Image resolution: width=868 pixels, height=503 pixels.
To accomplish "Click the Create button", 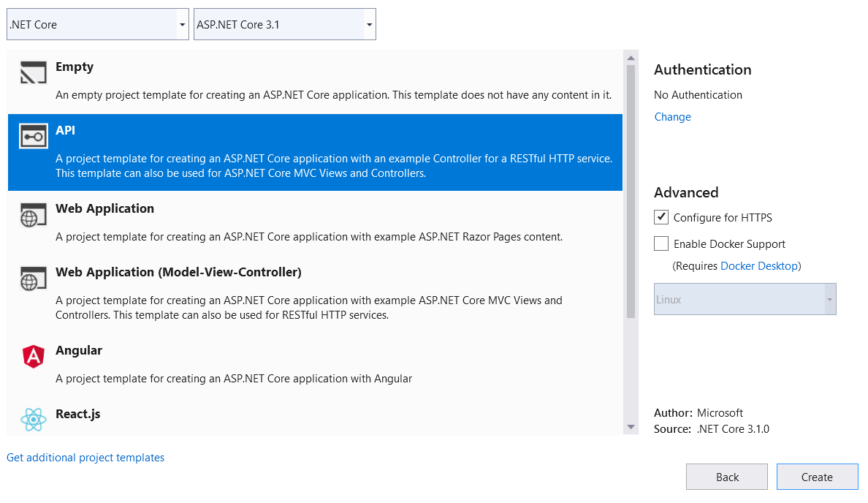I will click(817, 476).
